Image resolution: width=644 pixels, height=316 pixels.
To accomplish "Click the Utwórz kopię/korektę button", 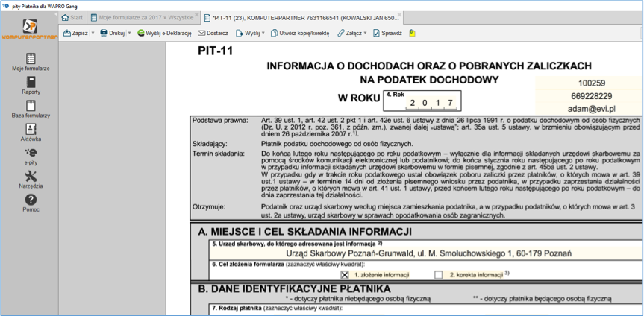I will [300, 33].
